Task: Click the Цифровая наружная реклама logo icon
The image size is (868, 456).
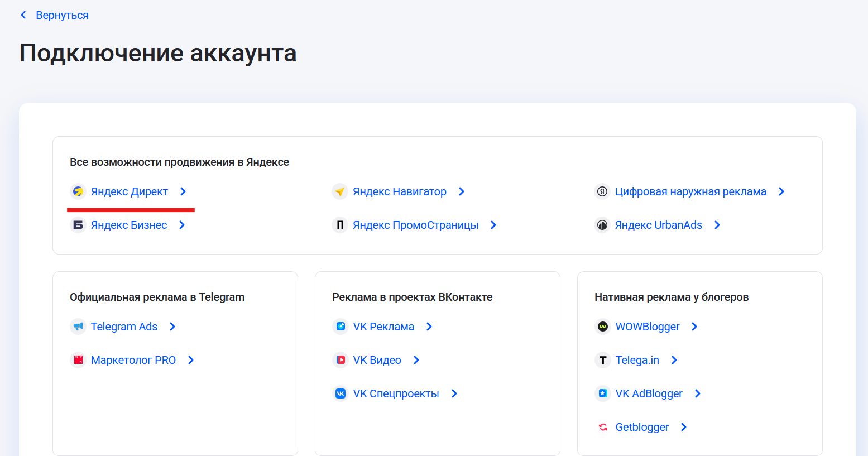Action: click(602, 191)
